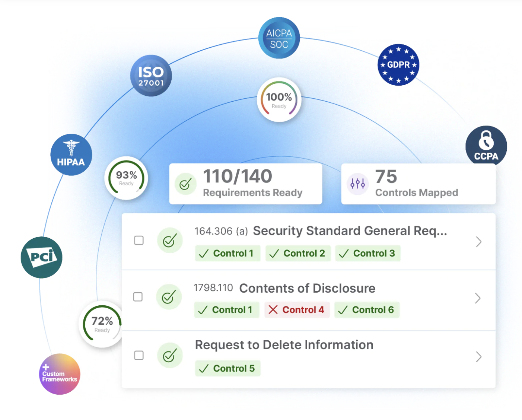The image size is (522, 420).
Task: Open the PCI framework badge
Action: click(41, 257)
